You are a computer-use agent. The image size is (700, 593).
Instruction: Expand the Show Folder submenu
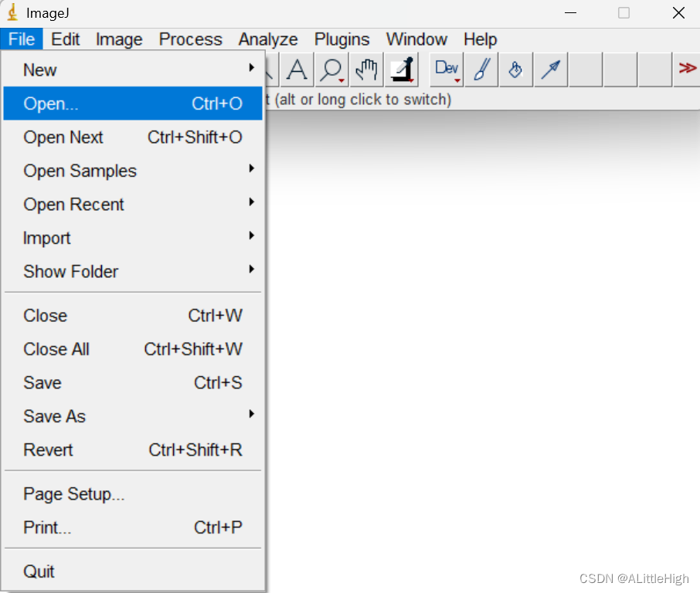click(x=133, y=271)
